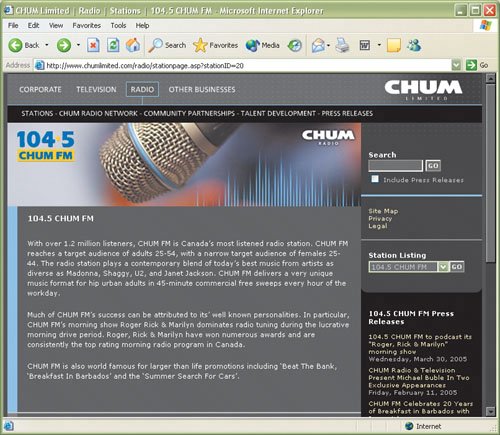Click the Print icon
Screen dimensions: 500x435
click(342, 45)
